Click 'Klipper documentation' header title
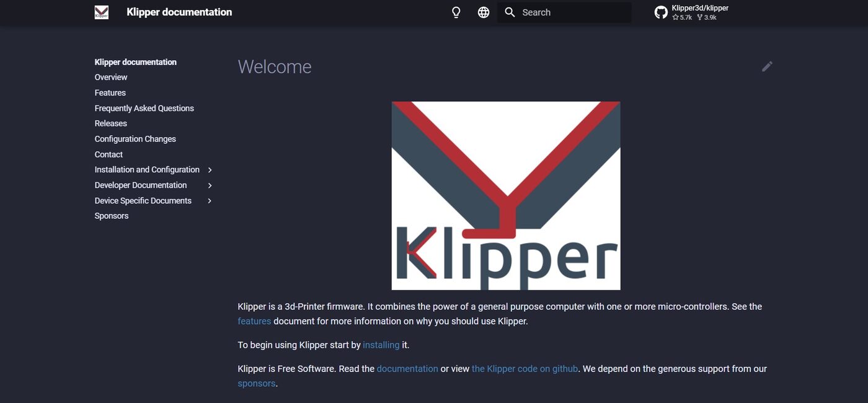Screen dimensions: 868x403 [x=179, y=12]
